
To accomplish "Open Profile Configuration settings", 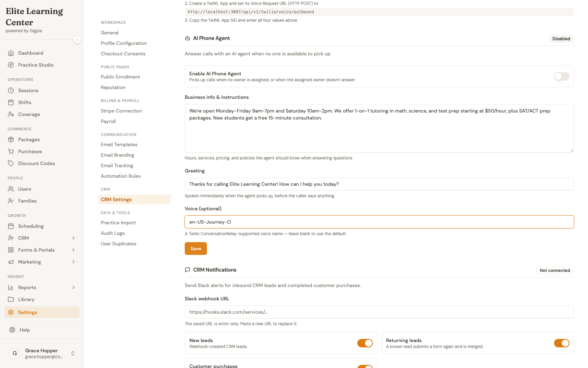I will (124, 43).
